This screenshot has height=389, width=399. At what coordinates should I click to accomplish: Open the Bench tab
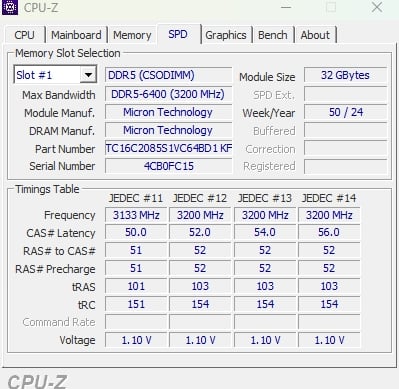tap(273, 35)
